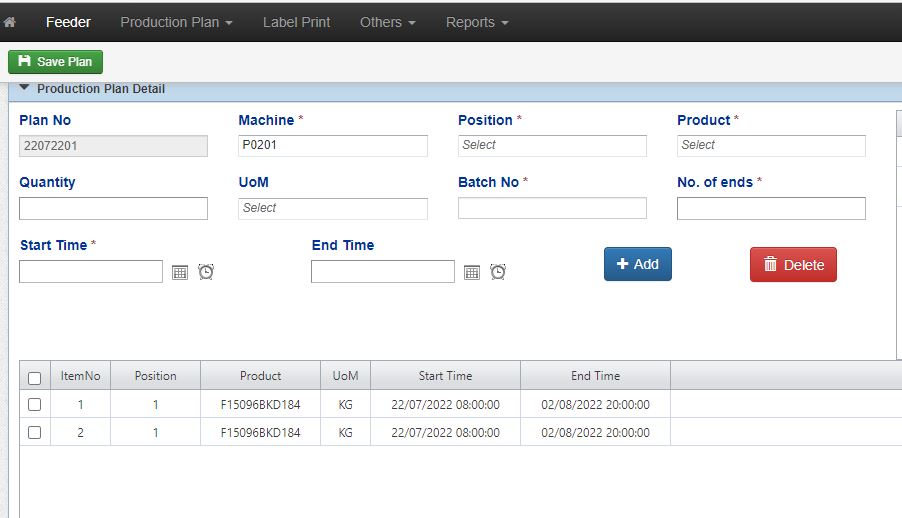Check the checkbox for item number 2

point(35,433)
